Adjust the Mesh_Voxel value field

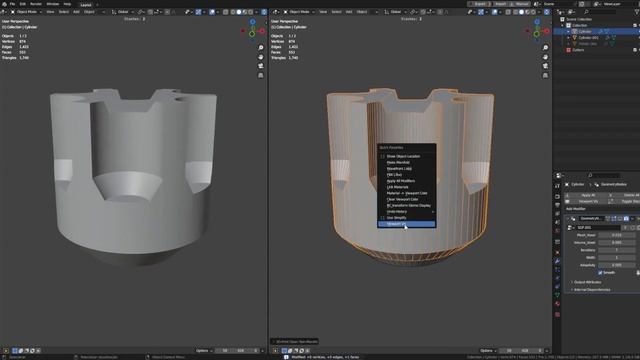(617, 235)
